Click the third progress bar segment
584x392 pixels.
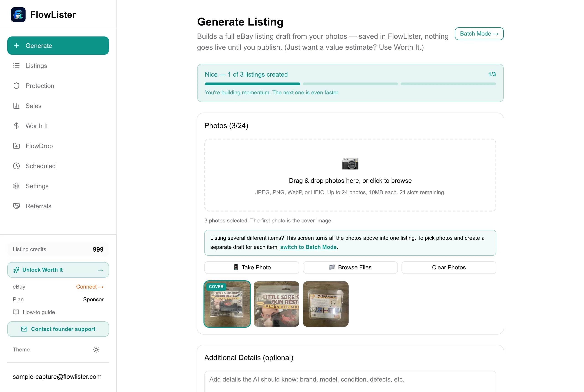(448, 84)
